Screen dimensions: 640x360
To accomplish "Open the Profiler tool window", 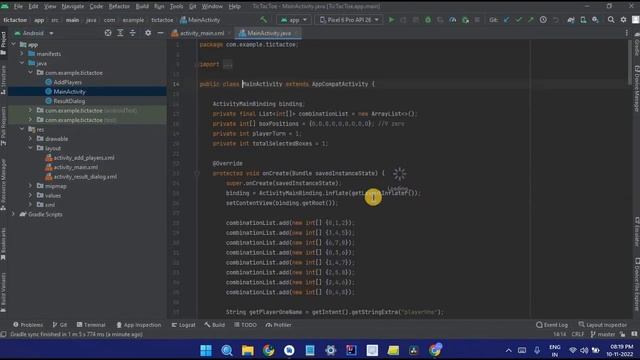I will click(x=278, y=325).
